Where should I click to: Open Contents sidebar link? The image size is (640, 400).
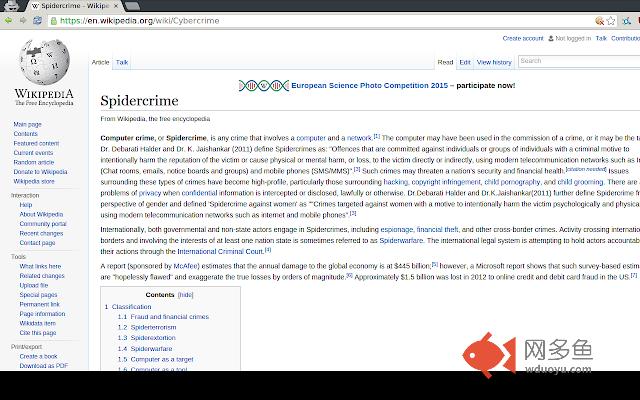25,134
